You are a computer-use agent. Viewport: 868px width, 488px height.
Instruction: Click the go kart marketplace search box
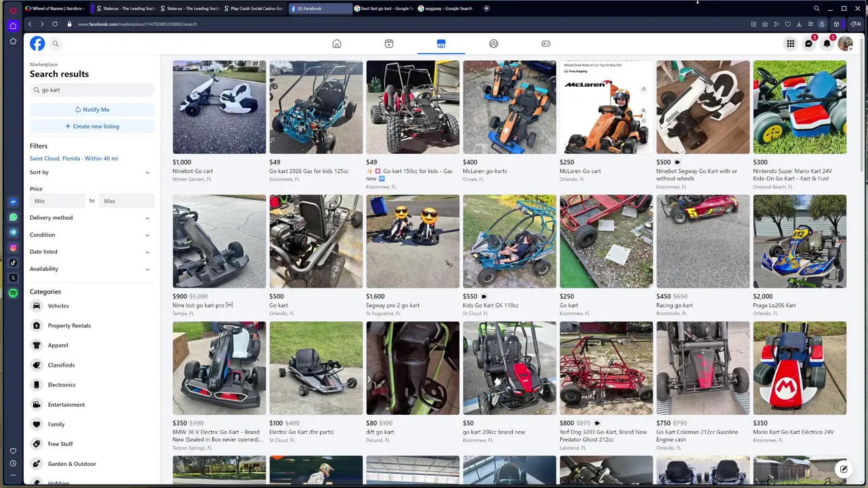coord(92,89)
